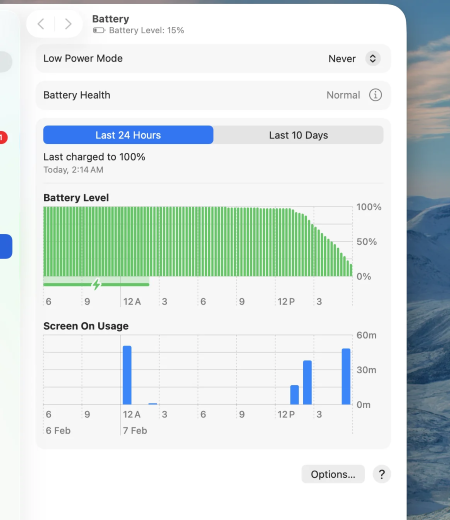
Task: Open help with the question mark button
Action: [x=382, y=474]
